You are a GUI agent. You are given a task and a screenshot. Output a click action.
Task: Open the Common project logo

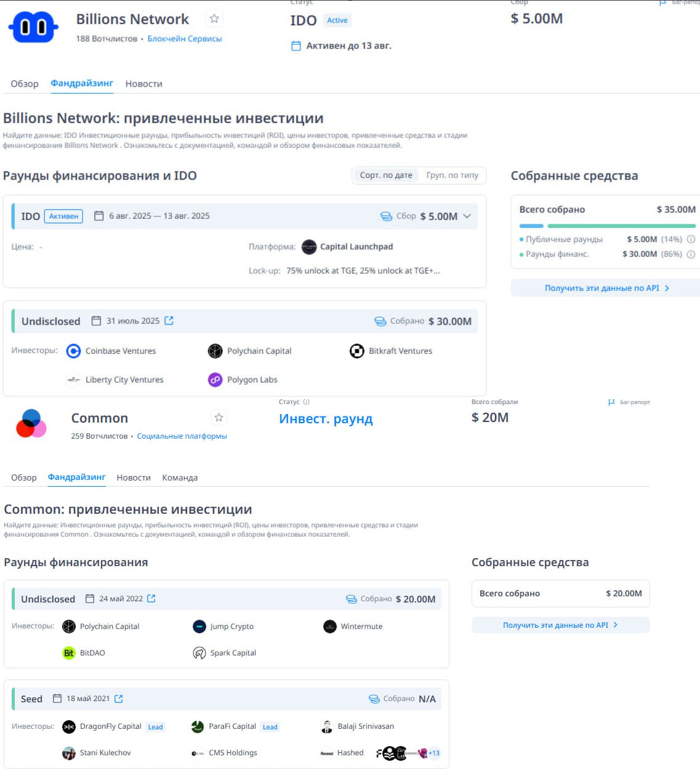tap(31, 423)
